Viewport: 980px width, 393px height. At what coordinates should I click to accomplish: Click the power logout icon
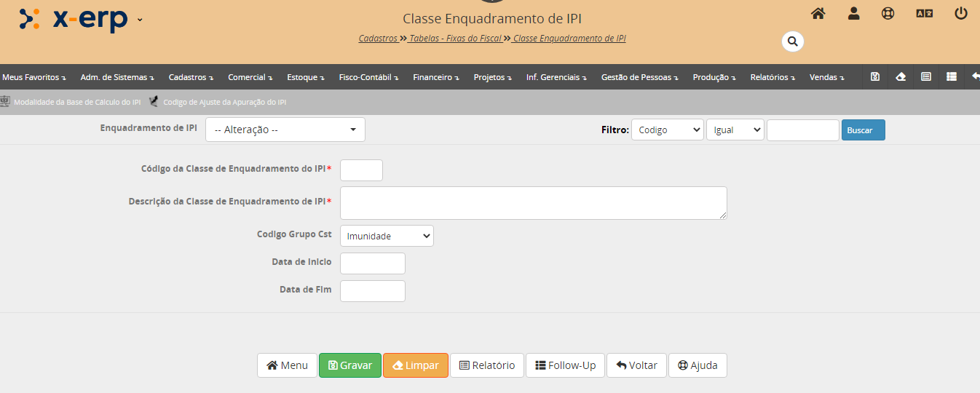click(x=960, y=13)
